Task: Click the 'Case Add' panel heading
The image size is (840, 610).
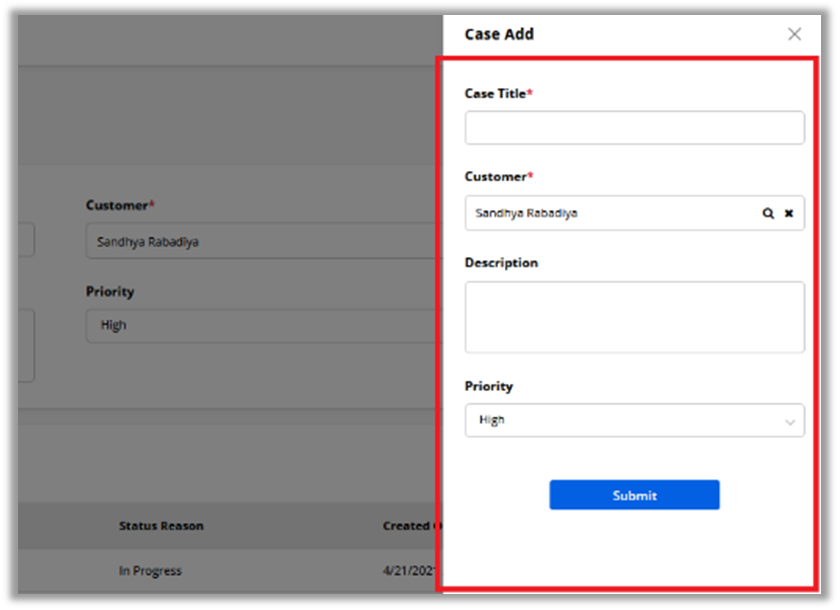Action: click(499, 34)
